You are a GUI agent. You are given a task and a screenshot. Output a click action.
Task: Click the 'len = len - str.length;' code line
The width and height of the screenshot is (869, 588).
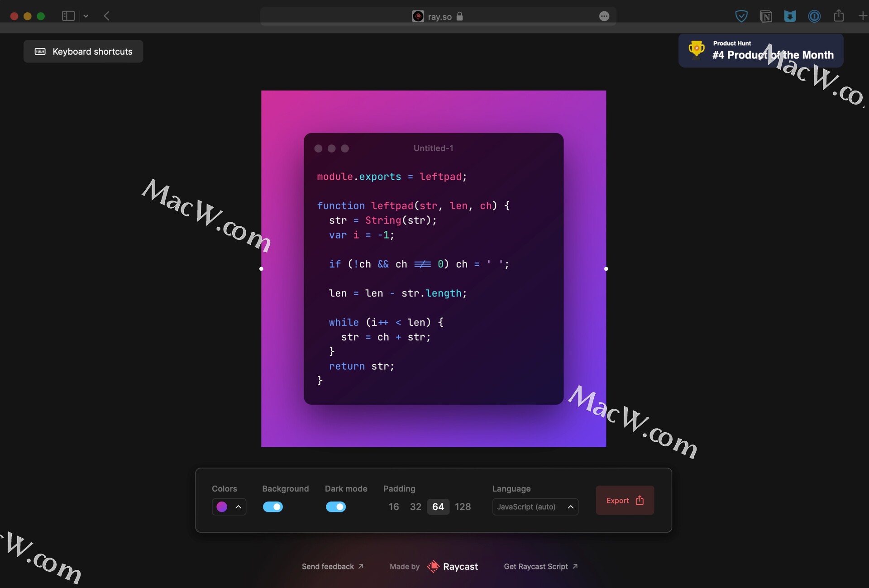click(x=398, y=293)
